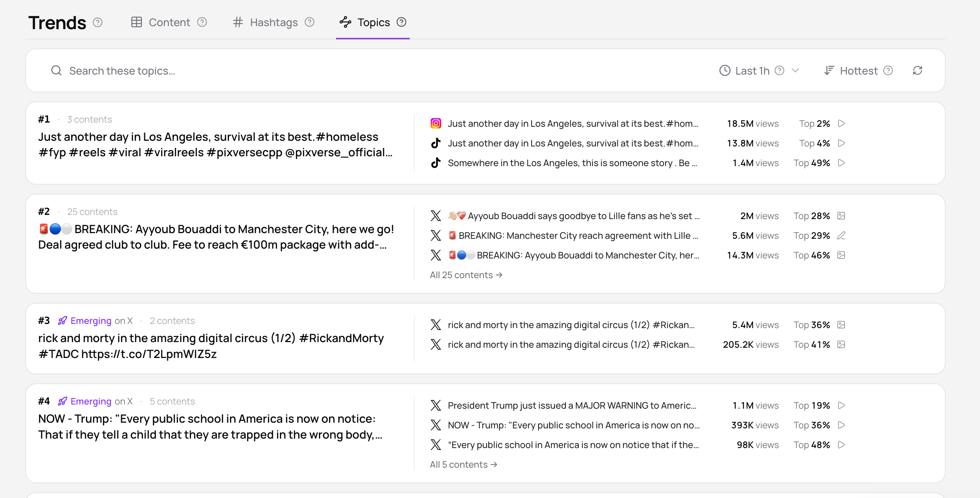Click TikTok icon for Somewhere in the Los Angeles

pyautogui.click(x=436, y=163)
